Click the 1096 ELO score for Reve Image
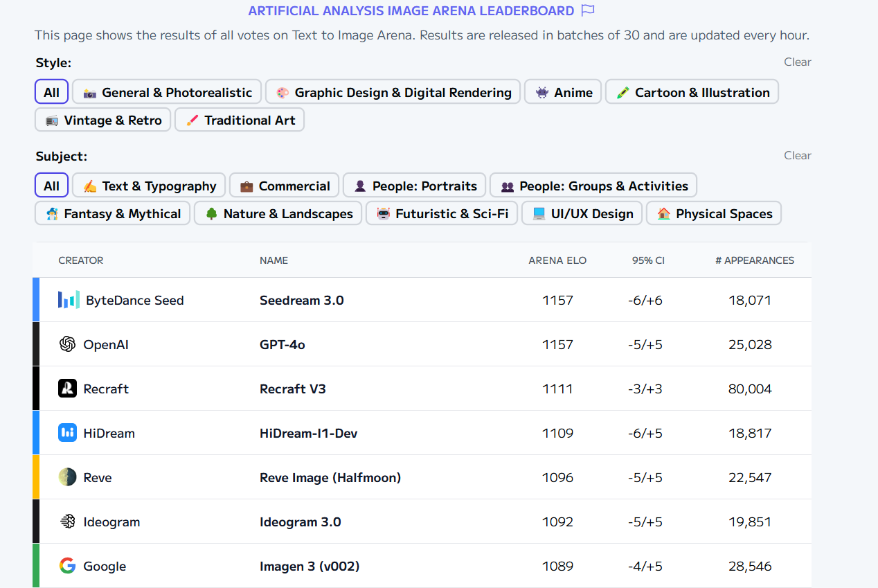The image size is (878, 588). coord(557,477)
